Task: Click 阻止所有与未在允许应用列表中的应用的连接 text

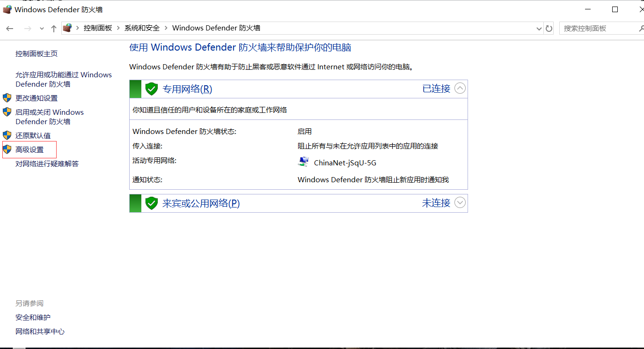Action: tap(368, 146)
